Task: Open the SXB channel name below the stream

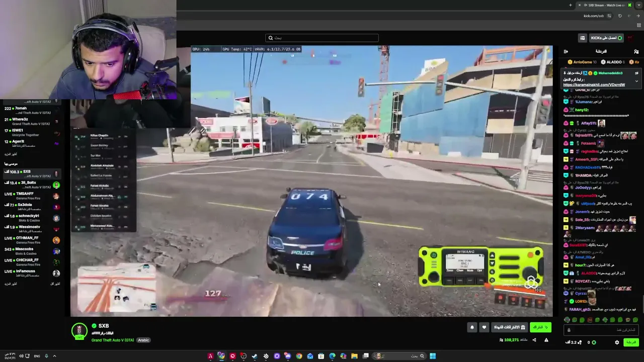Action: point(104,326)
